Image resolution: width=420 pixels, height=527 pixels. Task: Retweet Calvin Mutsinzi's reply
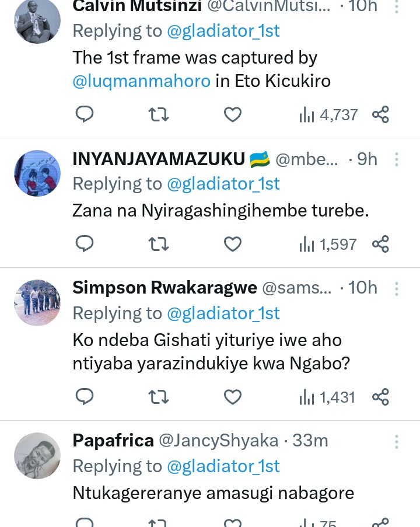pyautogui.click(x=159, y=114)
